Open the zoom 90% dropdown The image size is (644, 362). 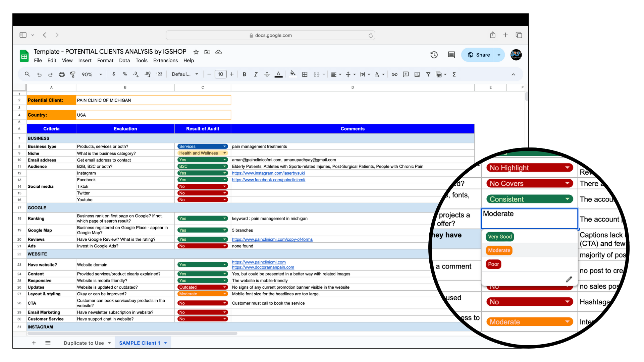coord(92,74)
